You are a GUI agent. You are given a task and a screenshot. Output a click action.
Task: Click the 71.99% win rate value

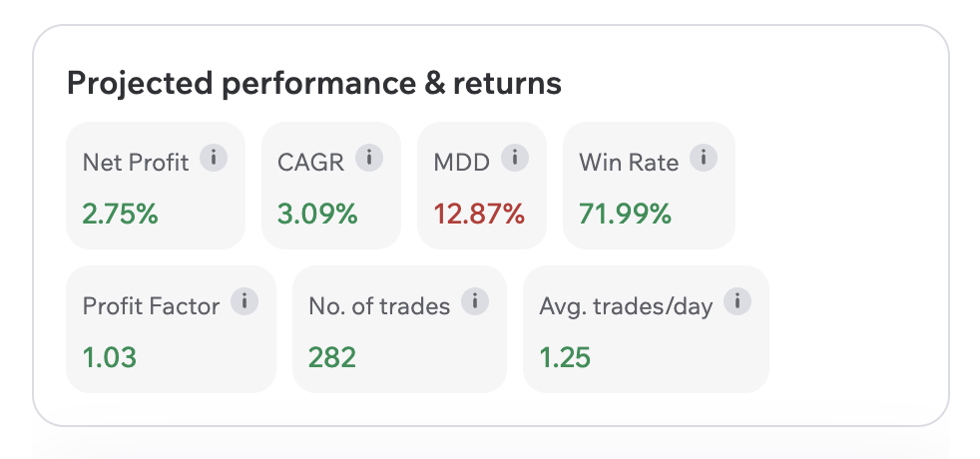[x=625, y=213]
